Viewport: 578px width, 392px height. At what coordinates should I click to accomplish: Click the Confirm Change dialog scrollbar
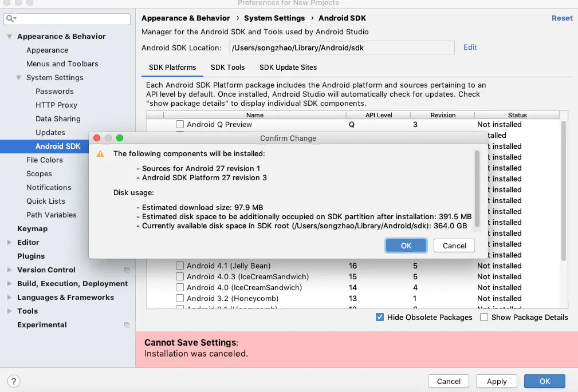point(477,188)
